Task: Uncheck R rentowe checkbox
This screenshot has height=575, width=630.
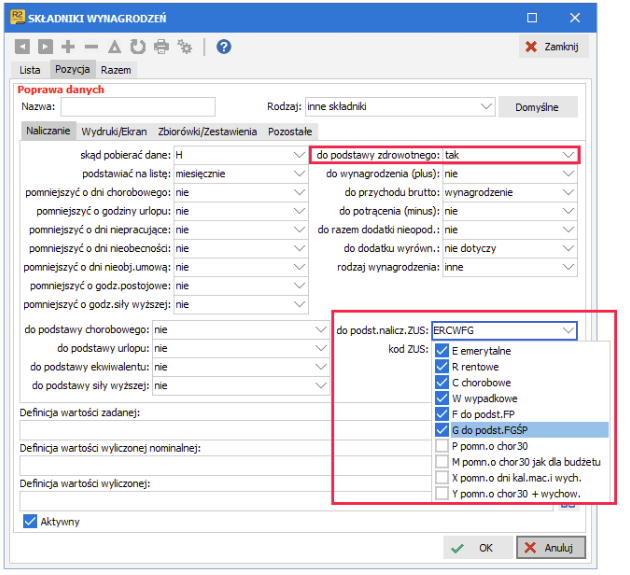Action: [442, 366]
